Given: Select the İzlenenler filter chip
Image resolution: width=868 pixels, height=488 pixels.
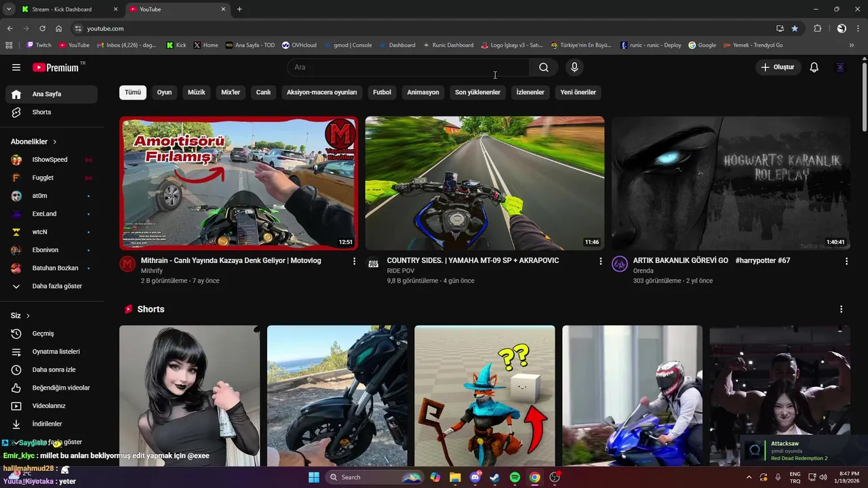Looking at the screenshot, I should [x=530, y=92].
